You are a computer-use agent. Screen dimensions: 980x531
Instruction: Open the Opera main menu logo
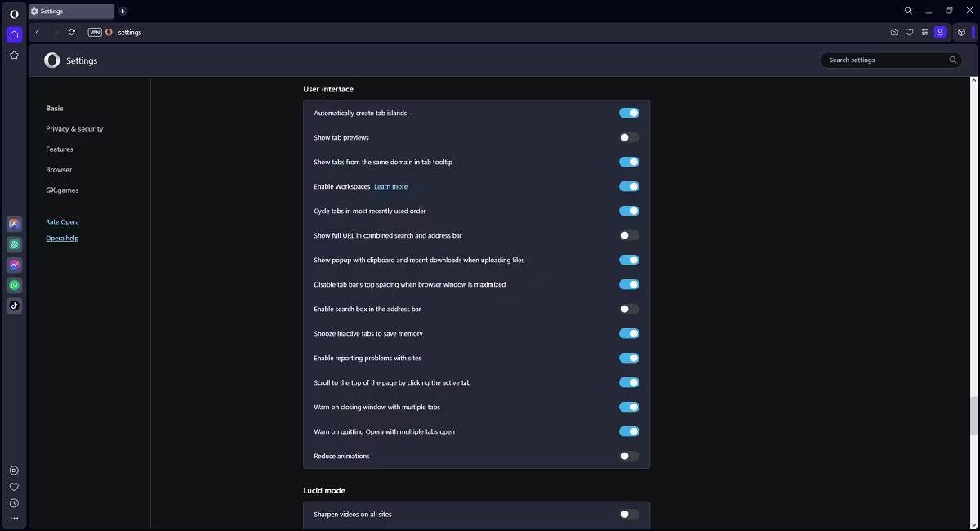(14, 14)
